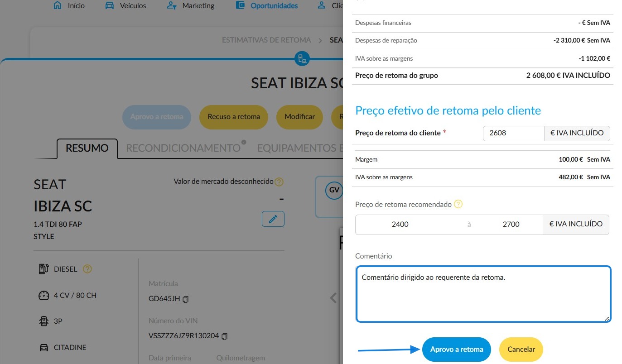Screen dimensions: 622x364
Task: Click the ESTIMATIVAS DE RETOMA breadcrumb link
Action: click(x=266, y=40)
